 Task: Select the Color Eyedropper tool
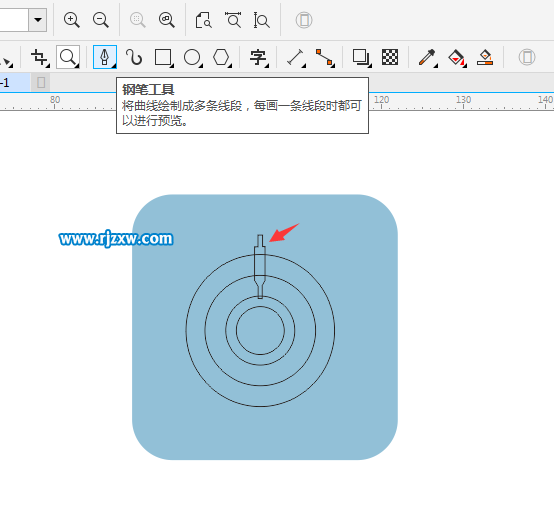[x=427, y=57]
